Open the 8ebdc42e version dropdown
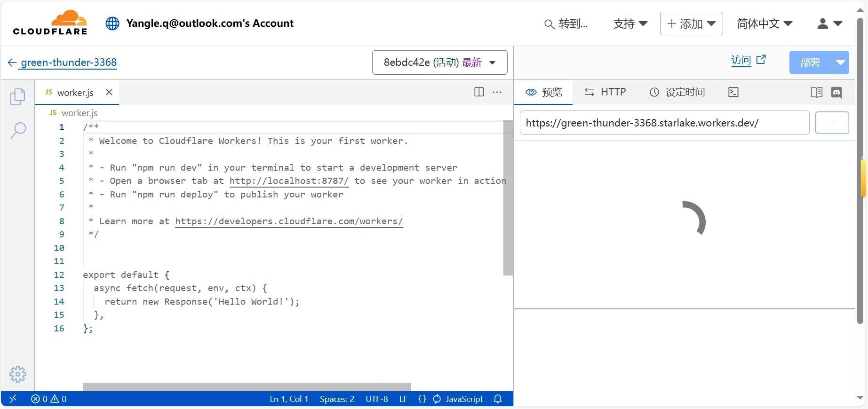Viewport: 868px width, 409px height. pos(439,63)
